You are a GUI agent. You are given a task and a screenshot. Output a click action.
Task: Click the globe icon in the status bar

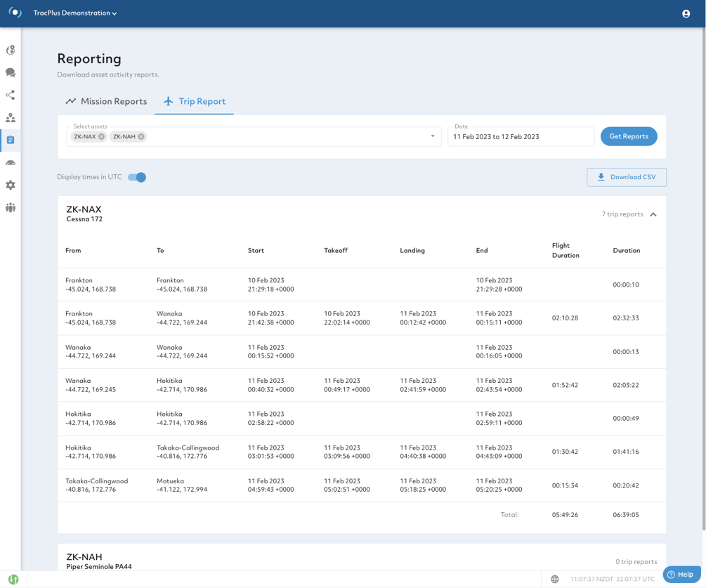click(x=555, y=579)
